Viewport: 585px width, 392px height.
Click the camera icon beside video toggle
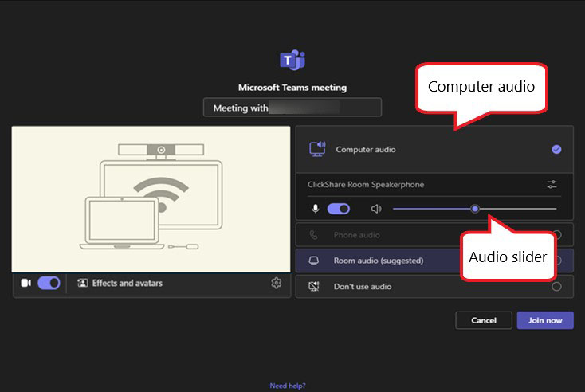tap(26, 283)
